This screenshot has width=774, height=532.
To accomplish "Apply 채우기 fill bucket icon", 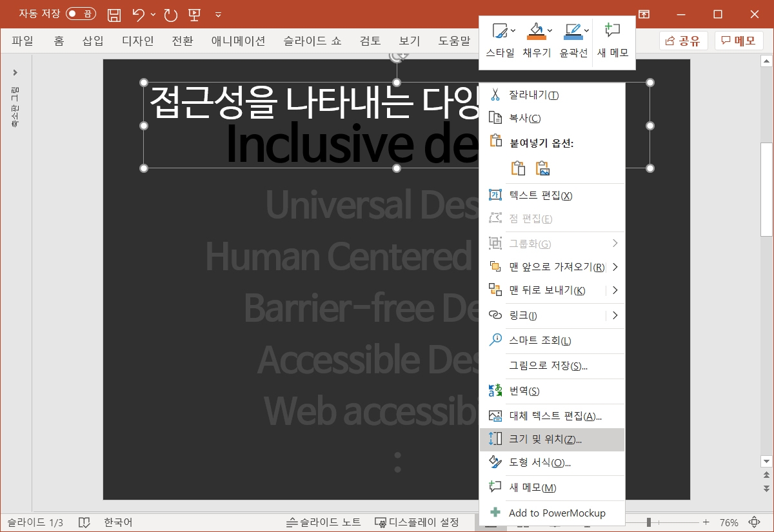I will [536, 30].
